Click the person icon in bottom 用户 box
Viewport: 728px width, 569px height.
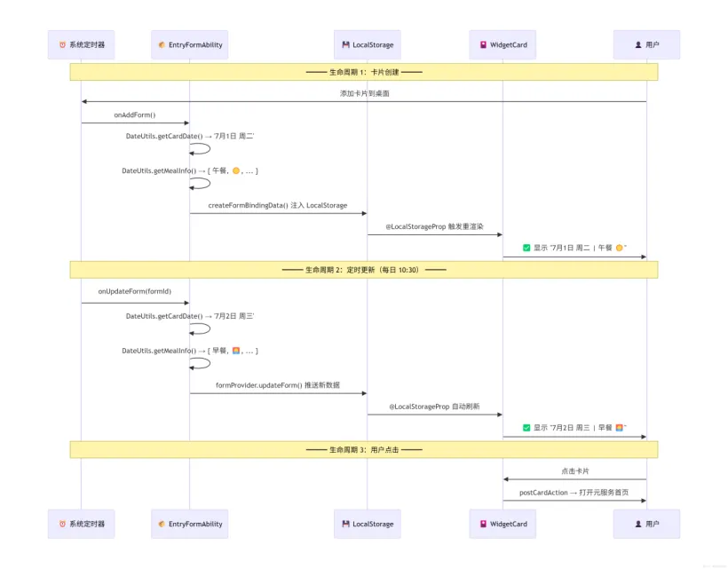pyautogui.click(x=638, y=524)
